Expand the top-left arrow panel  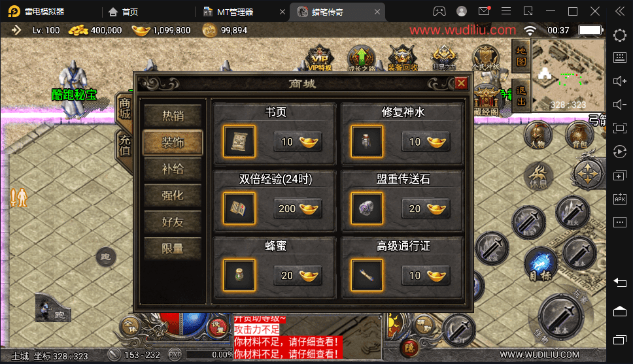pyautogui.click(x=16, y=30)
